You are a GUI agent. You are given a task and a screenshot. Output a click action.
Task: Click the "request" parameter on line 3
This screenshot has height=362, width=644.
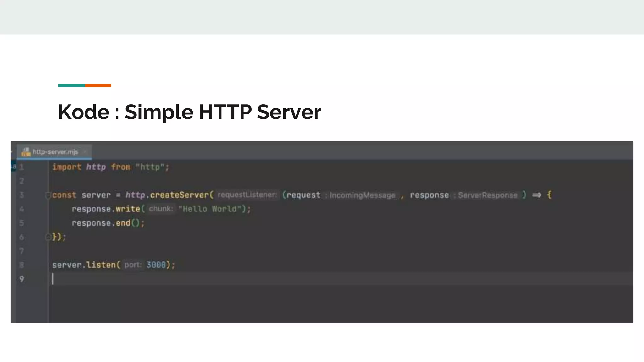click(303, 195)
